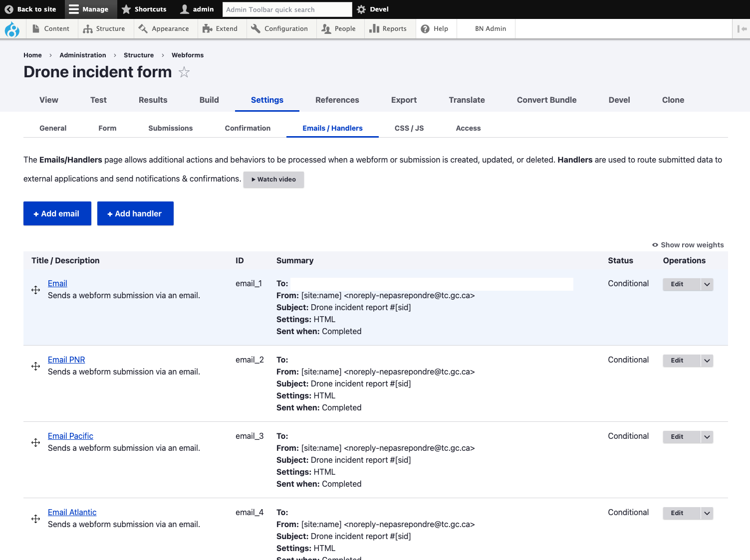Screen dimensions: 750x560
Task: Click the Drupal logo home icon
Action: coord(12,29)
